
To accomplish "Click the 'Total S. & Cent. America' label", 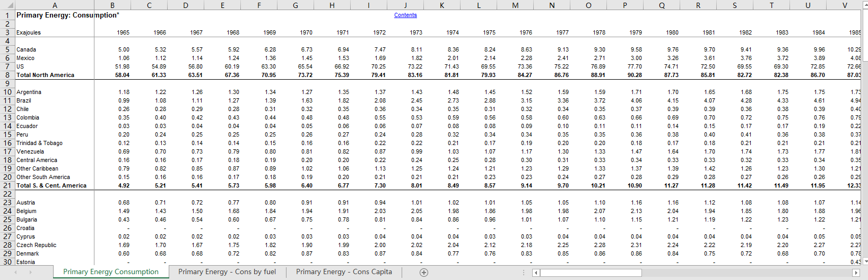I will [x=51, y=185].
